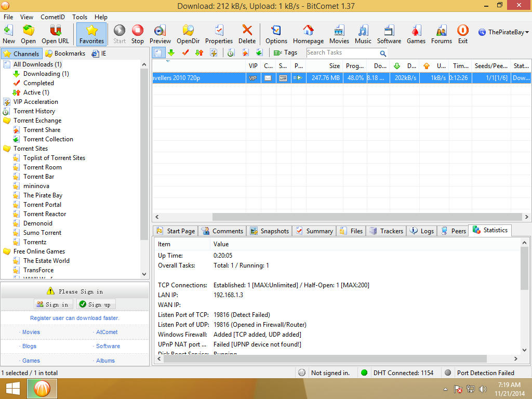Switch to the IE tab

[99, 54]
